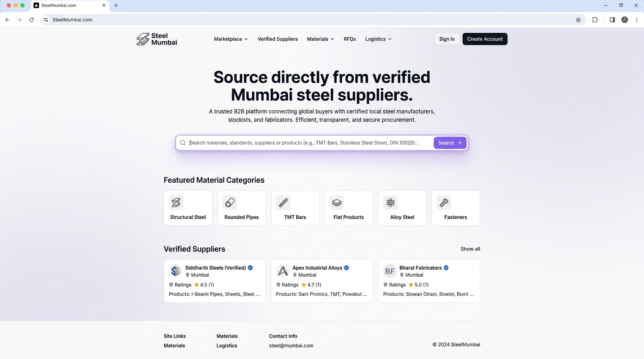Click the Siddharth Steels supplier logo
Screen dimensions: 644x359
pyautogui.click(x=176, y=271)
